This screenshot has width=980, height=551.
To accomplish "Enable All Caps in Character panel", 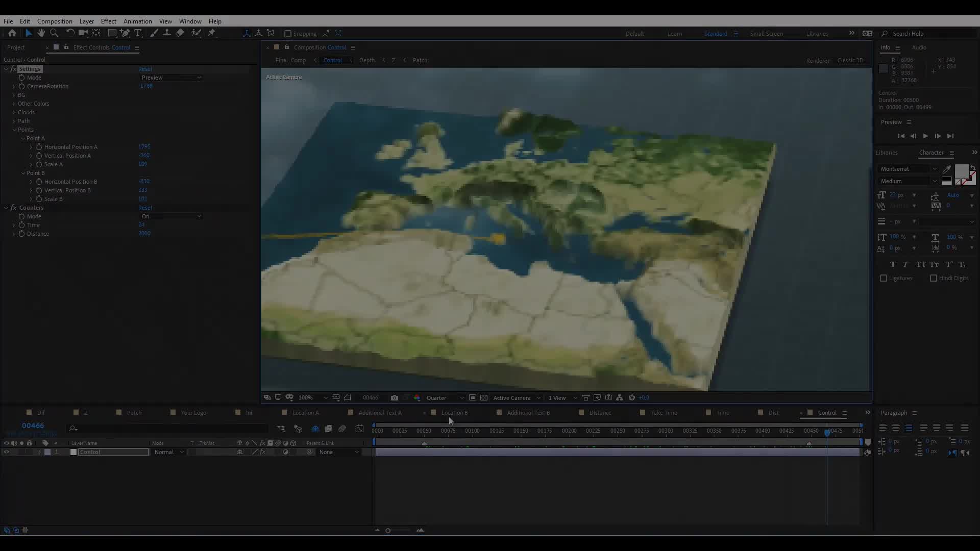I will click(x=921, y=264).
